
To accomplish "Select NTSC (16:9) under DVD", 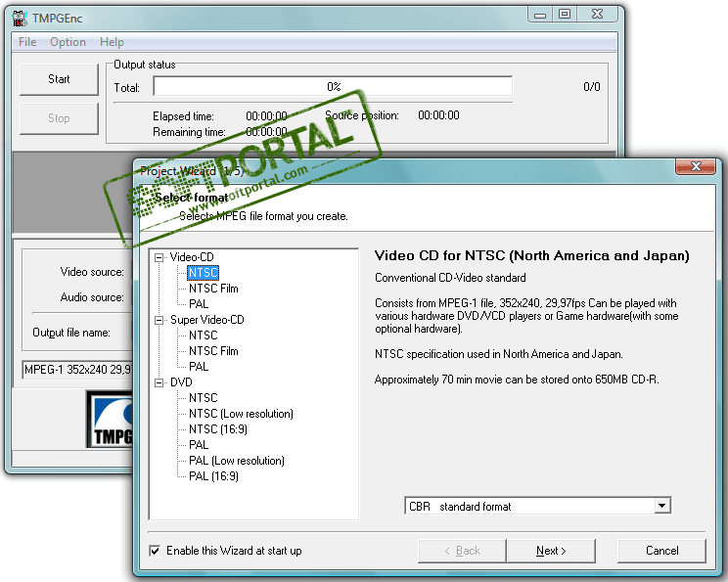I will tap(218, 429).
